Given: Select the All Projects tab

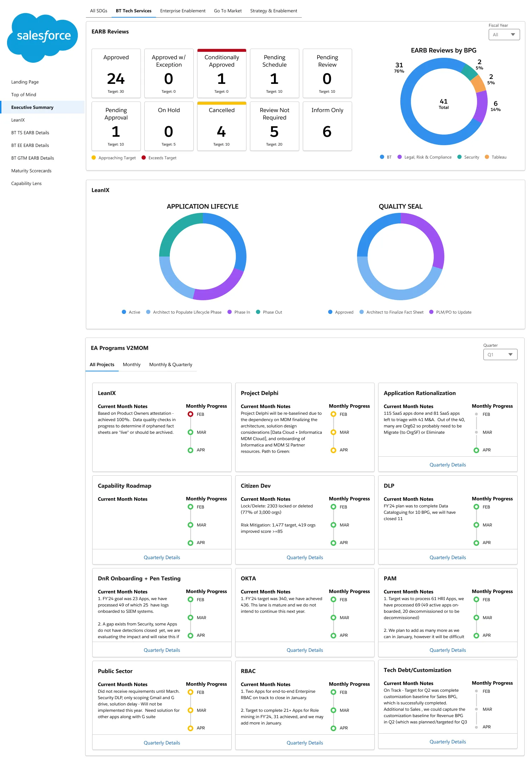Looking at the screenshot, I should (x=102, y=365).
